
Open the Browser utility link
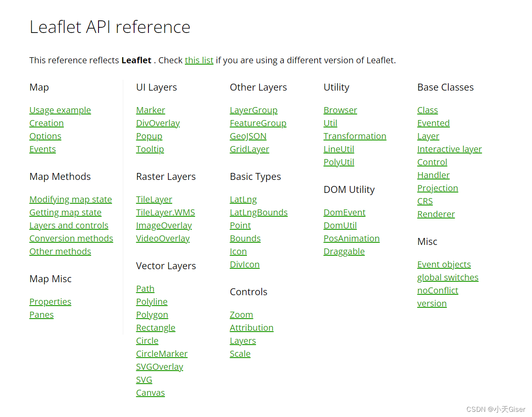[340, 110]
